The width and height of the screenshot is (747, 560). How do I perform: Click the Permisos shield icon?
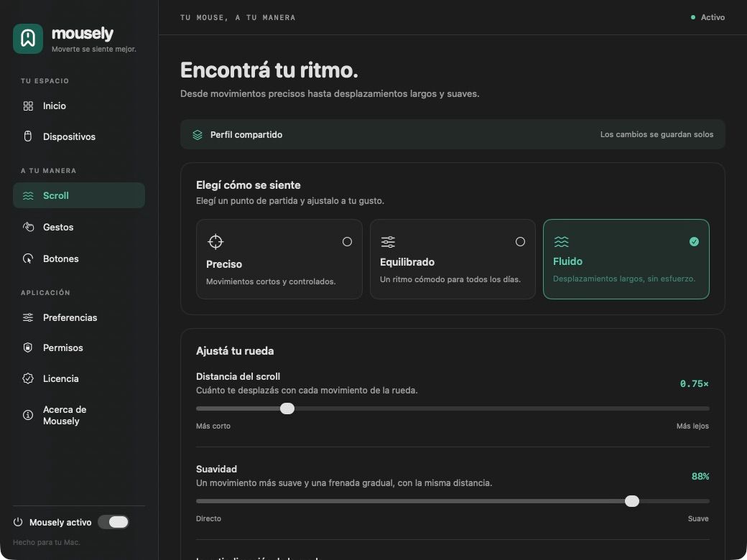pyautogui.click(x=28, y=347)
